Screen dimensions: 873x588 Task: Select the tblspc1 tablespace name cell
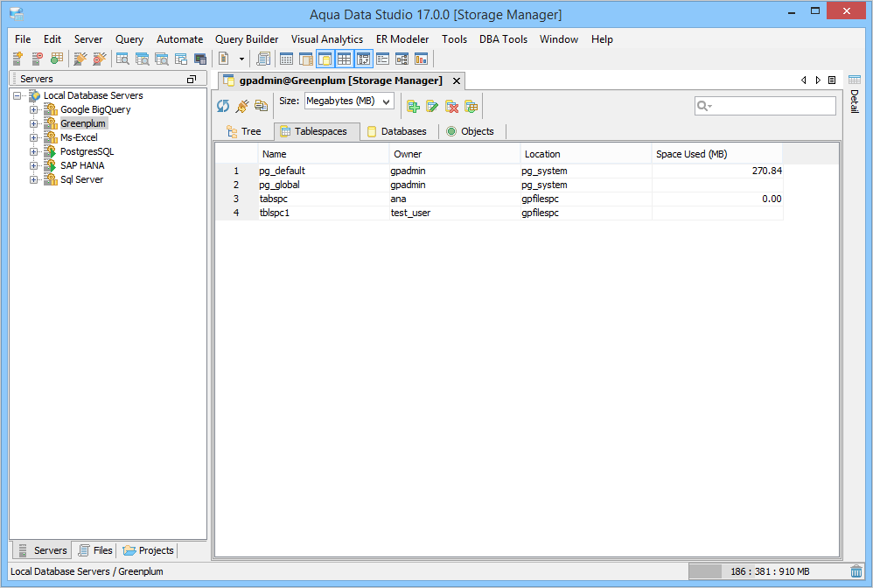click(324, 213)
